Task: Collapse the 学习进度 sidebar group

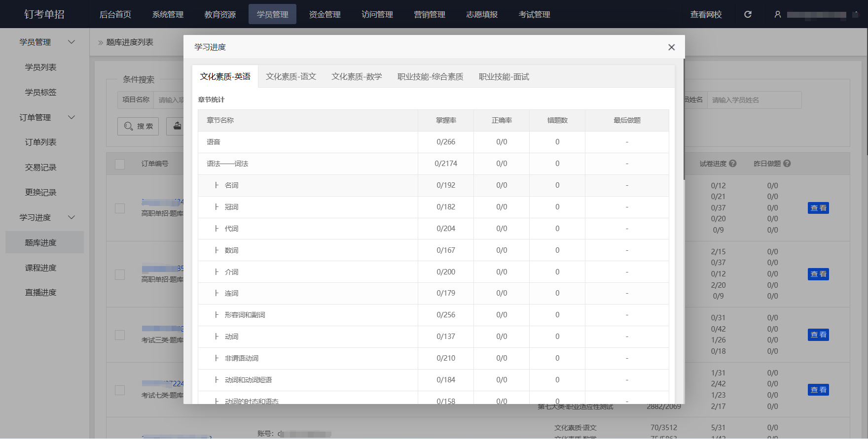Action: [x=72, y=217]
